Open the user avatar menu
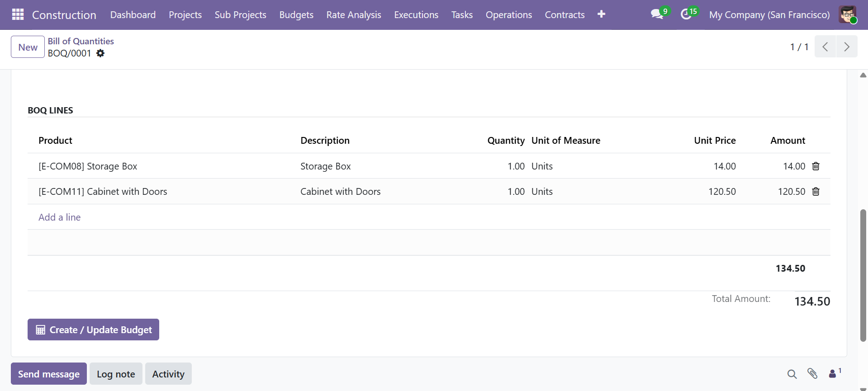868x391 pixels. 847,14
